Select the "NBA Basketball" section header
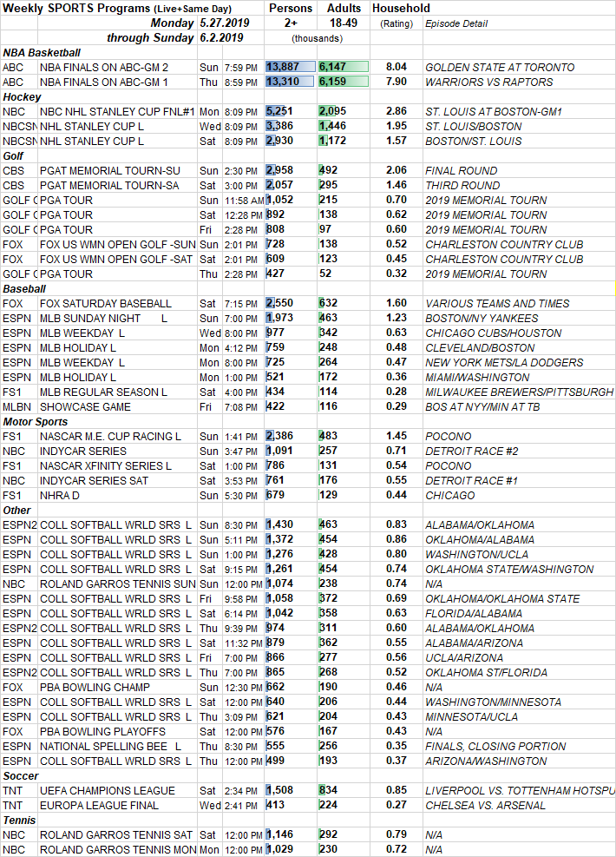The width and height of the screenshot is (616, 857). [42, 52]
